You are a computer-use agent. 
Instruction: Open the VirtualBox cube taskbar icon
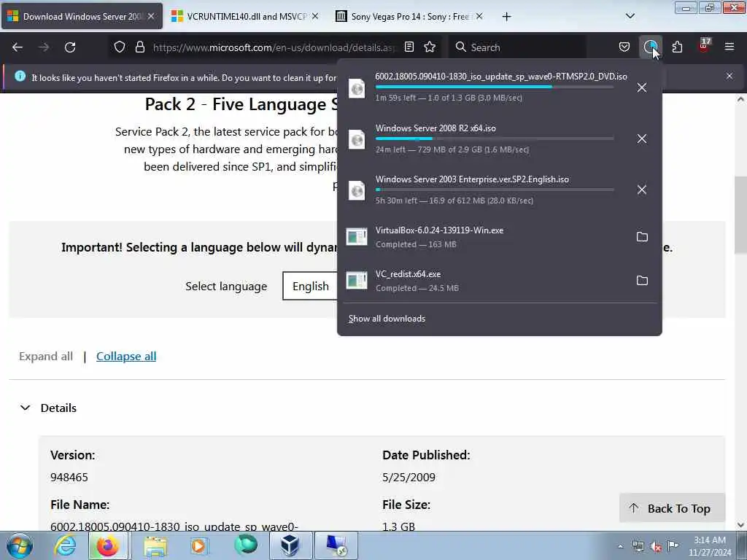[x=290, y=545]
